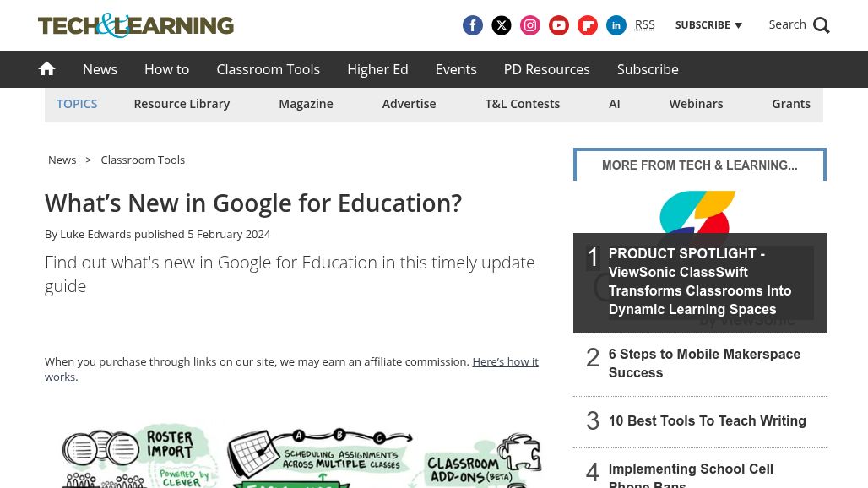Click author name Luke Edwards
The image size is (868, 488).
pyautogui.click(x=95, y=234)
